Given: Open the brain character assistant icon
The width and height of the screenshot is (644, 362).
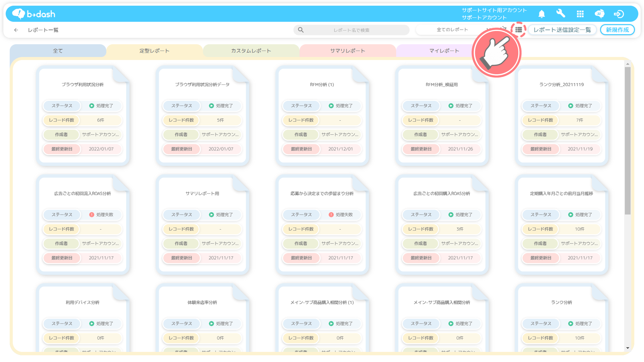Looking at the screenshot, I should tap(599, 14).
